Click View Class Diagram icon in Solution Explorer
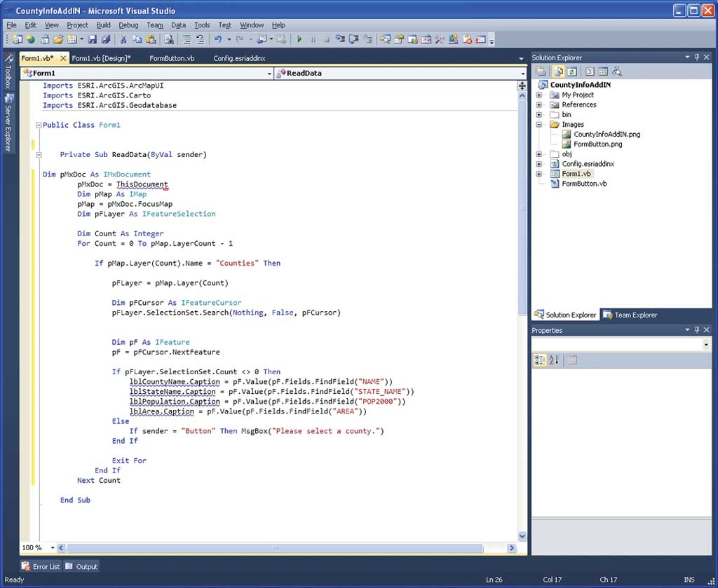Screen dimensions: 718x588 click(x=616, y=71)
